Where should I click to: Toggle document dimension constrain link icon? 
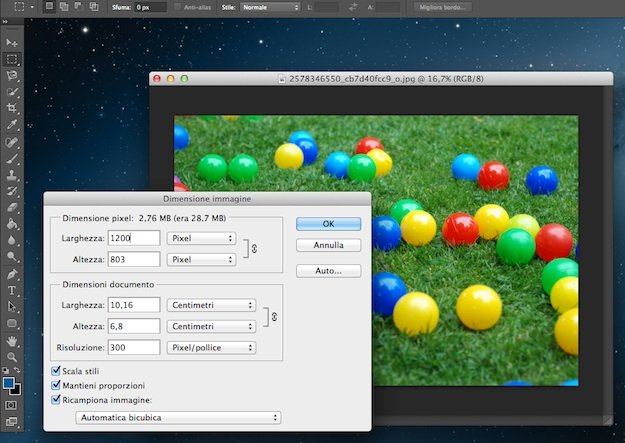click(x=274, y=317)
